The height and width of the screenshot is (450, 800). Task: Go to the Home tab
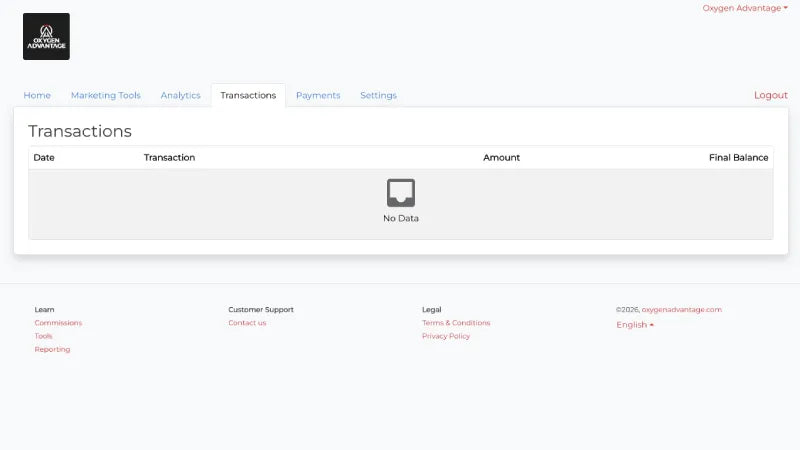(37, 95)
